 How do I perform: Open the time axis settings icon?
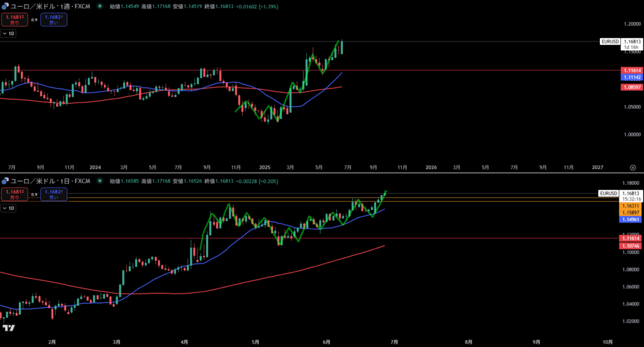pos(633,167)
